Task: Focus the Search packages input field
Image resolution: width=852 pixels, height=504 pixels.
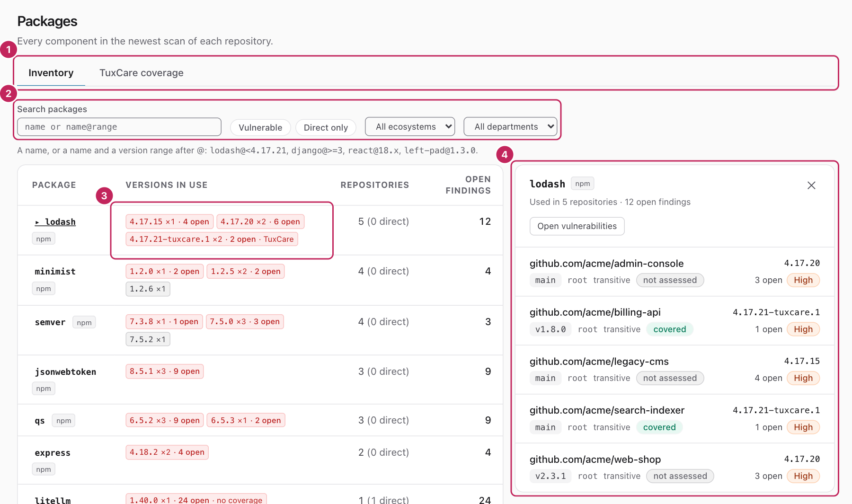Action: click(x=119, y=127)
